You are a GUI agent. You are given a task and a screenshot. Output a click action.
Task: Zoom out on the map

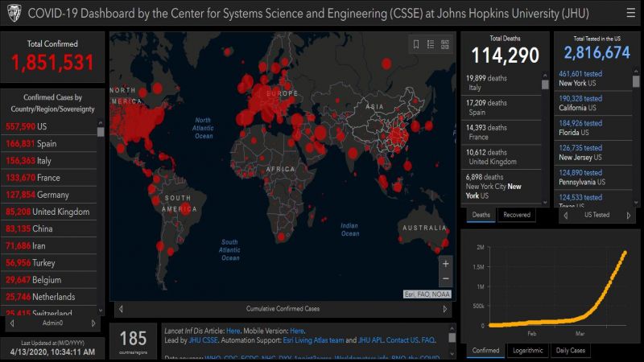(x=446, y=278)
